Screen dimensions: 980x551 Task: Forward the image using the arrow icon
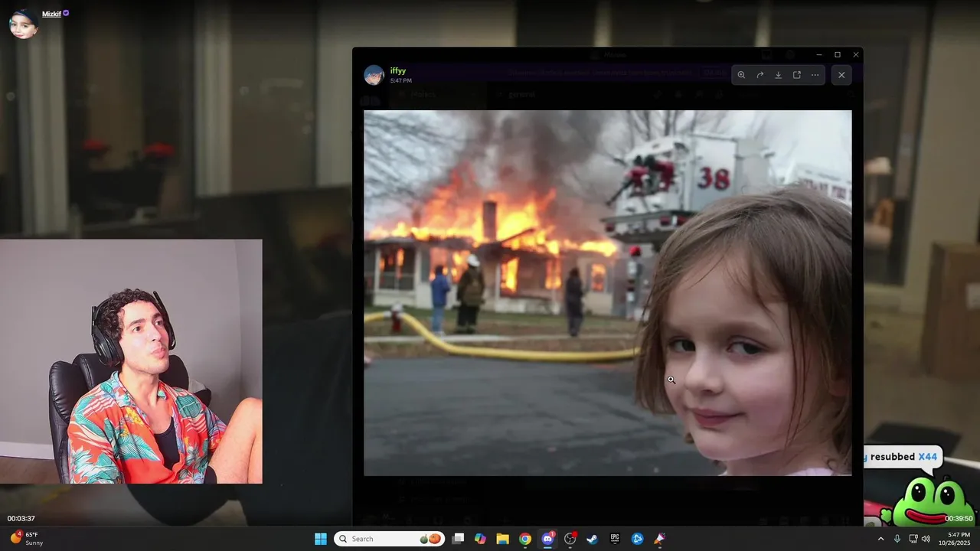click(x=759, y=75)
